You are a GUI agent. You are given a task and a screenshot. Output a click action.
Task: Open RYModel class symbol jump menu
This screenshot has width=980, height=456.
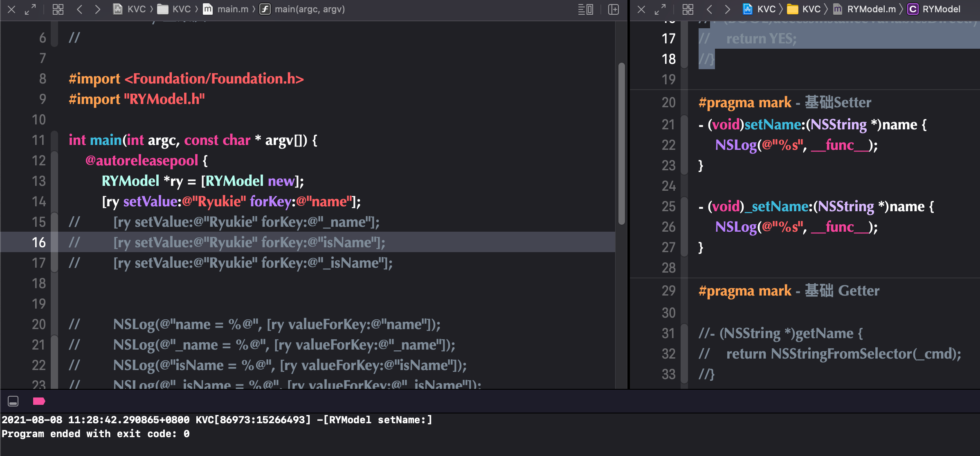tap(934, 9)
